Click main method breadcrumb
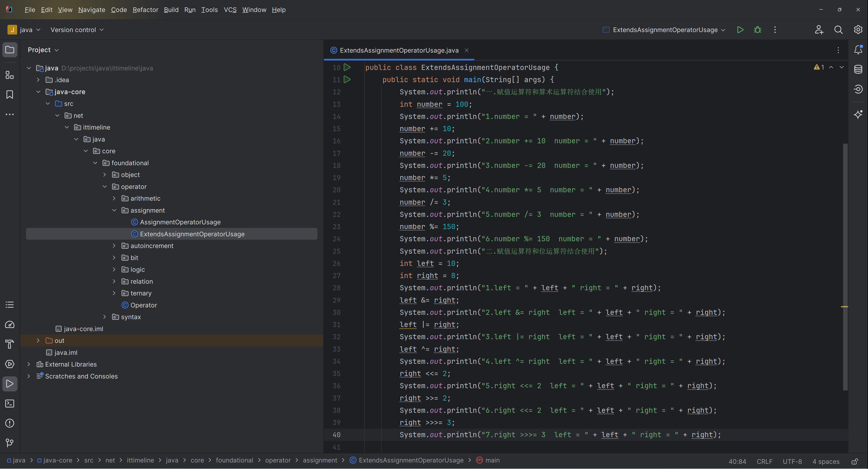Viewport: 868px width, 469px height. (x=488, y=460)
